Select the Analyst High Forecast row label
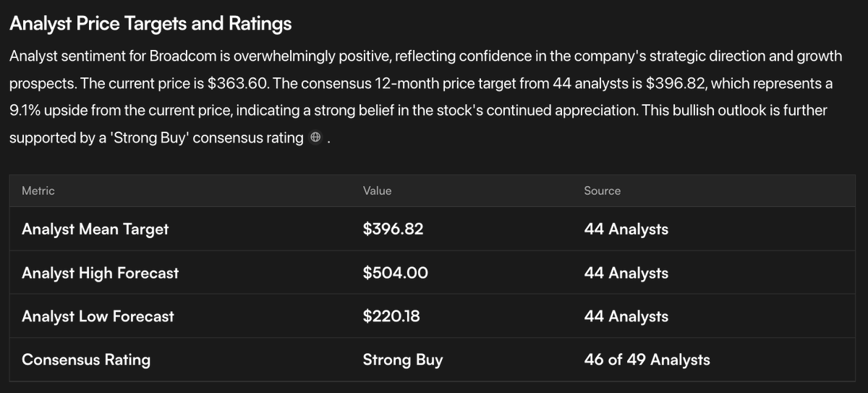 pos(100,273)
